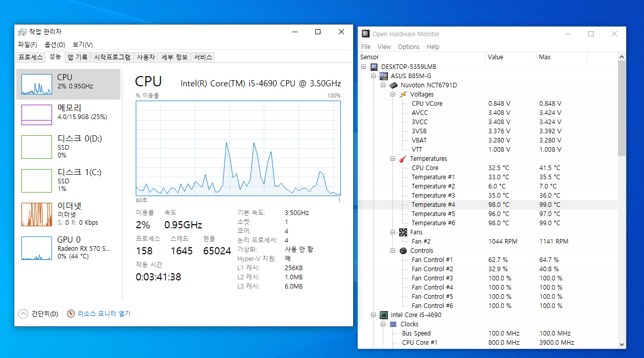Click the Temperatures thermometer icon
The width and height of the screenshot is (644, 358).
[403, 159]
